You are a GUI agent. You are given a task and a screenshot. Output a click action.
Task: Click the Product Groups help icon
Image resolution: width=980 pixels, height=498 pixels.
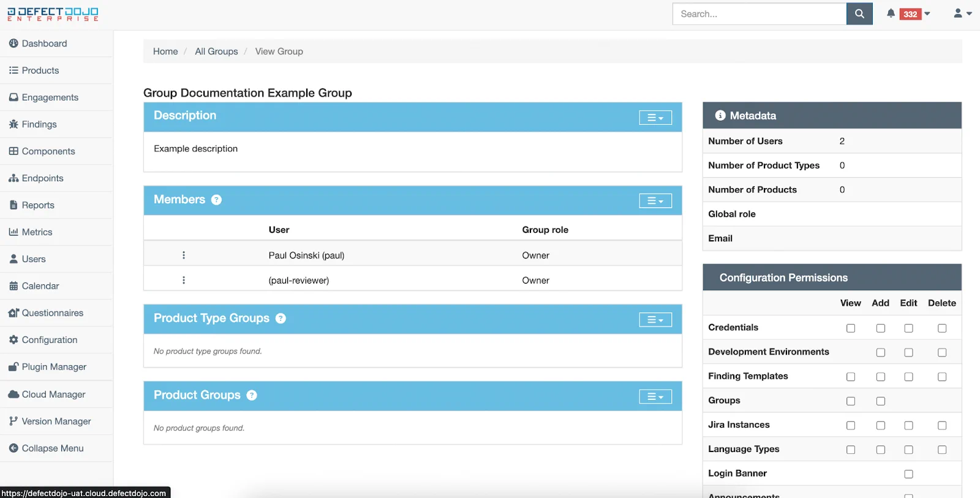pos(252,395)
